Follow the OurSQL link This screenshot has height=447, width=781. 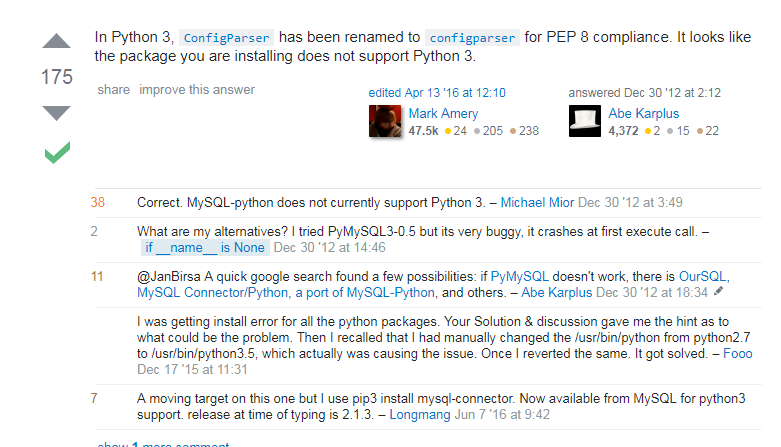click(x=702, y=277)
